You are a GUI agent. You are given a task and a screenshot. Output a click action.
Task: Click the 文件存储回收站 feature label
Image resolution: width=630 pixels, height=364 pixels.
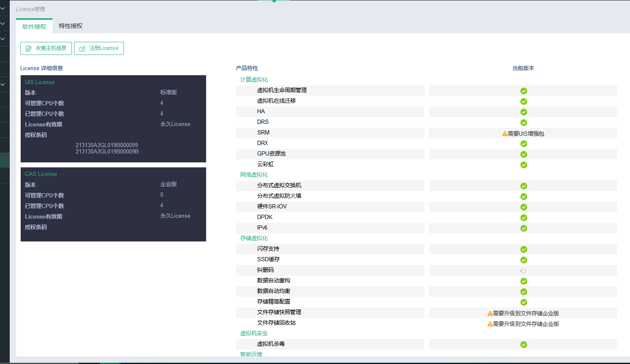coord(276,323)
